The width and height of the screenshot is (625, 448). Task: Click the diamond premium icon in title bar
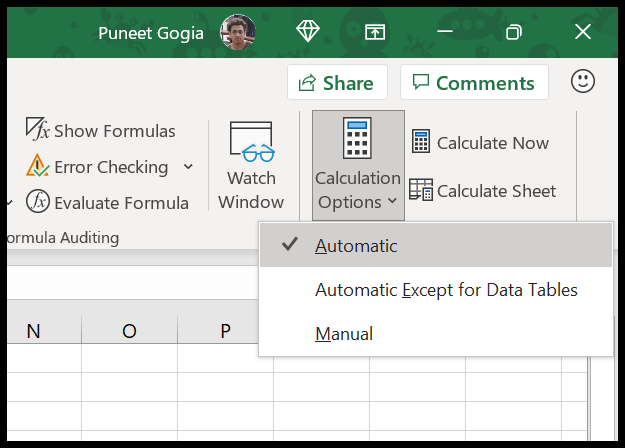[308, 32]
